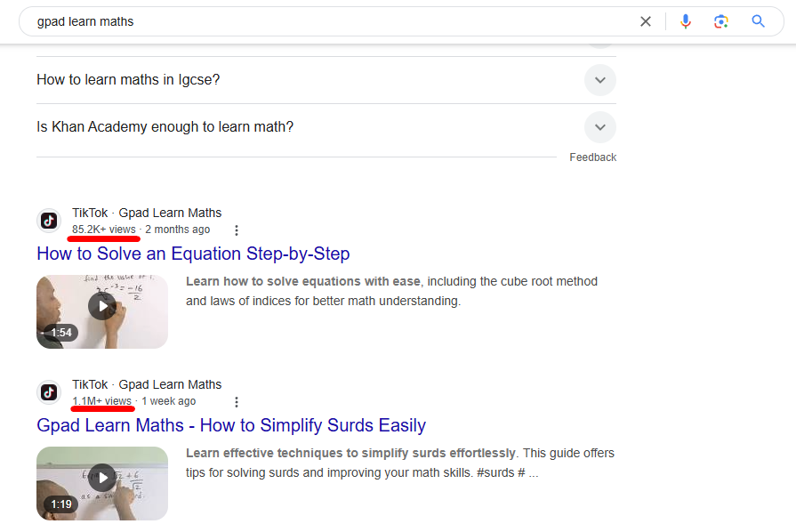Expand 'How to learn maths in Igcse?' question
The image size is (796, 532).
(600, 80)
